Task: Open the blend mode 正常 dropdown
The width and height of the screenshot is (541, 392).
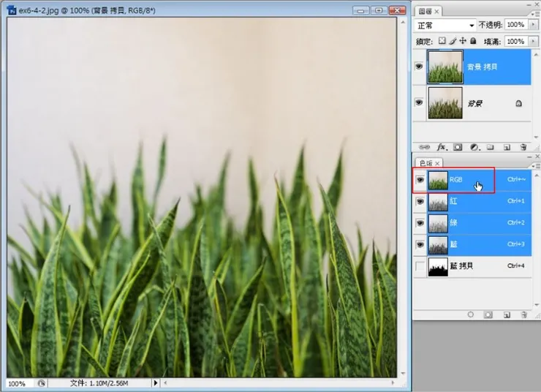Action: (x=445, y=25)
